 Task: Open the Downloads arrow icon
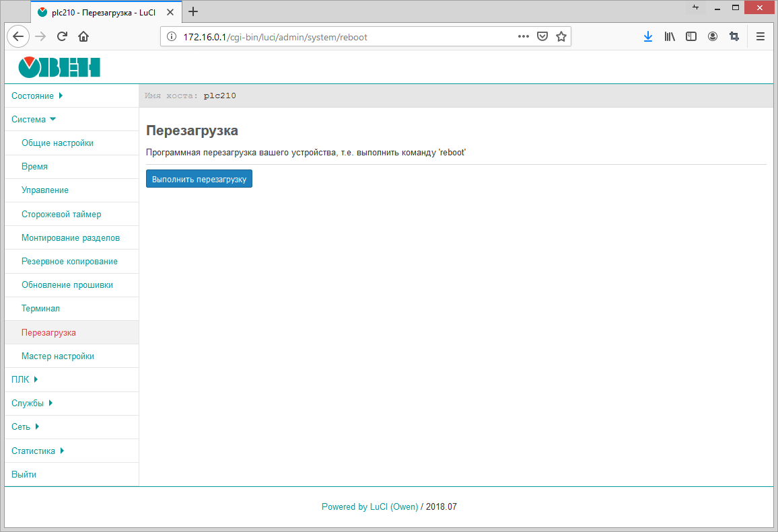[x=648, y=37]
